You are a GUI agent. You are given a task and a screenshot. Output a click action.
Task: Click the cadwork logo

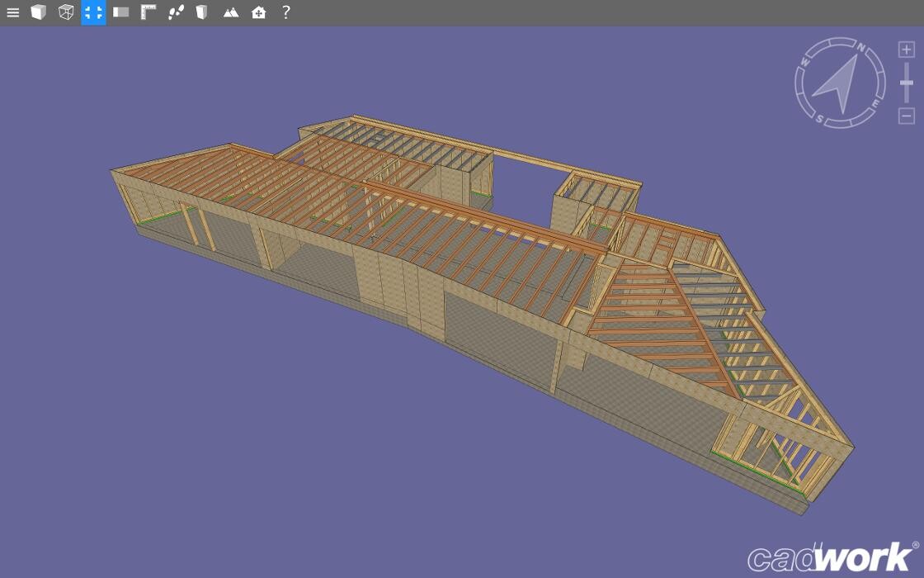point(832,557)
